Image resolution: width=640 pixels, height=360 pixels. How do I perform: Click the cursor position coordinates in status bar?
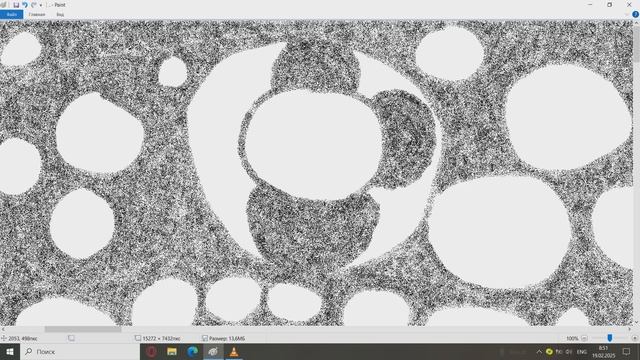[23, 338]
